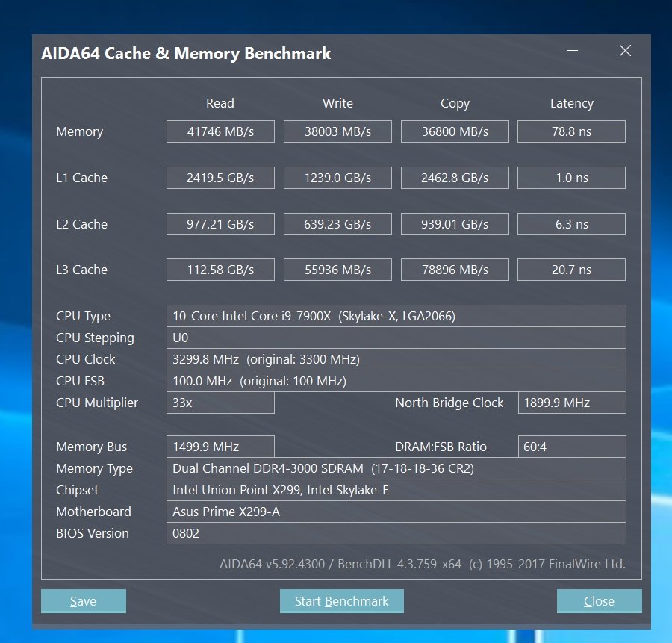This screenshot has height=643, width=672.
Task: Select L3 Cache copy 78896 MB/s
Action: (455, 269)
